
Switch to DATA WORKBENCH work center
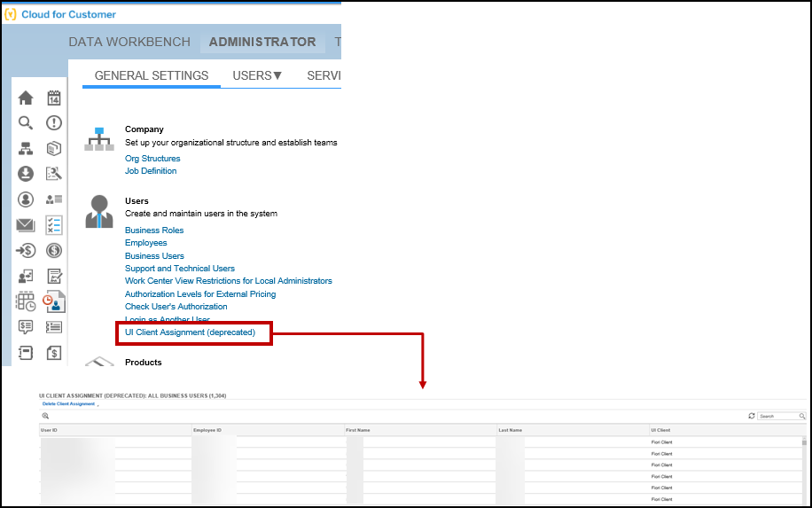point(129,42)
